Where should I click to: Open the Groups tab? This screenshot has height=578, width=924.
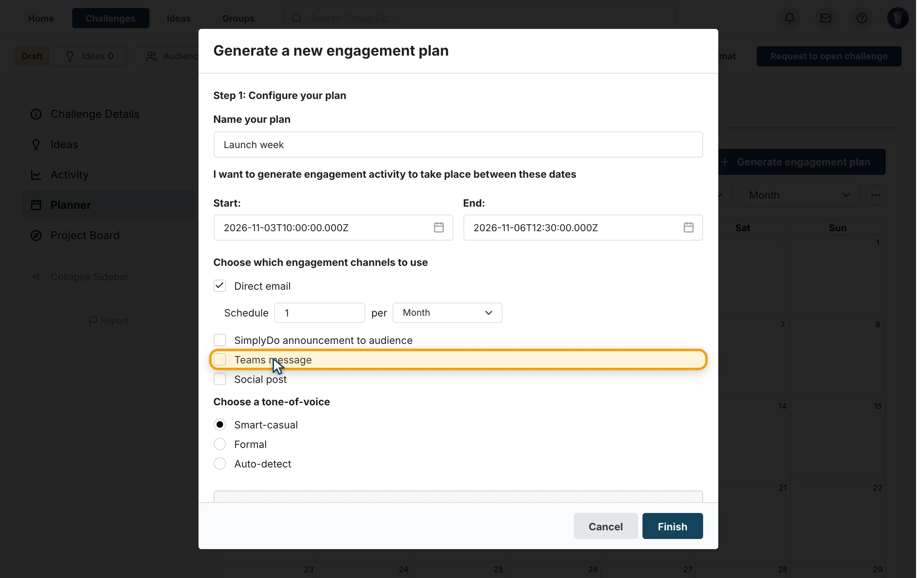pyautogui.click(x=238, y=18)
